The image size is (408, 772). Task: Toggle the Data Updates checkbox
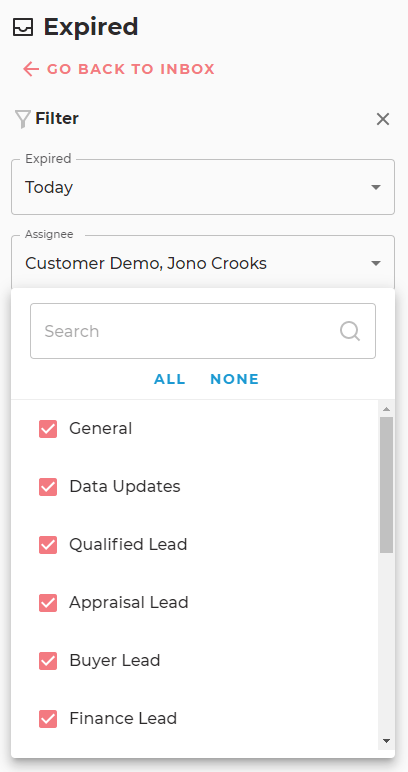click(x=48, y=487)
